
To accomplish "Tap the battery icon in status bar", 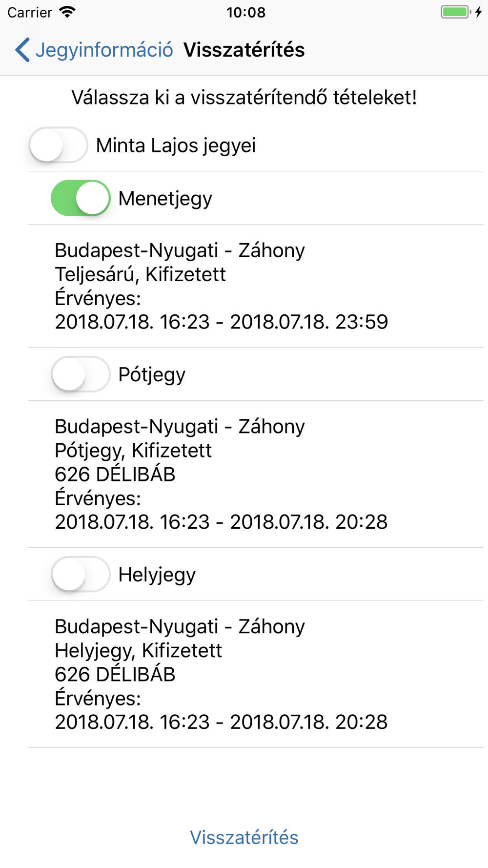I will (x=456, y=12).
